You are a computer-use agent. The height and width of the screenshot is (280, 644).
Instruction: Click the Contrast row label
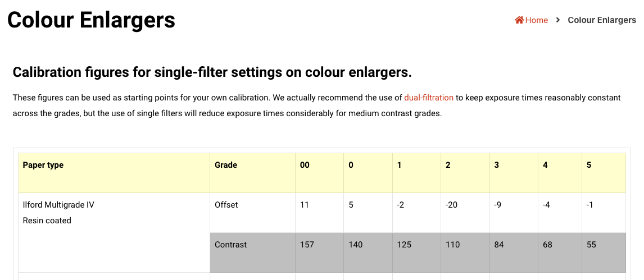pos(230,245)
